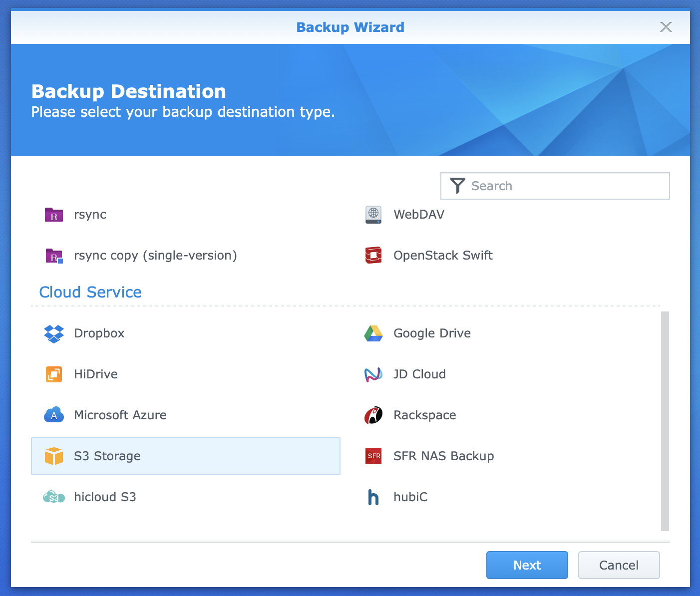The width and height of the screenshot is (700, 596).
Task: Choose the Google Drive label
Action: point(432,333)
